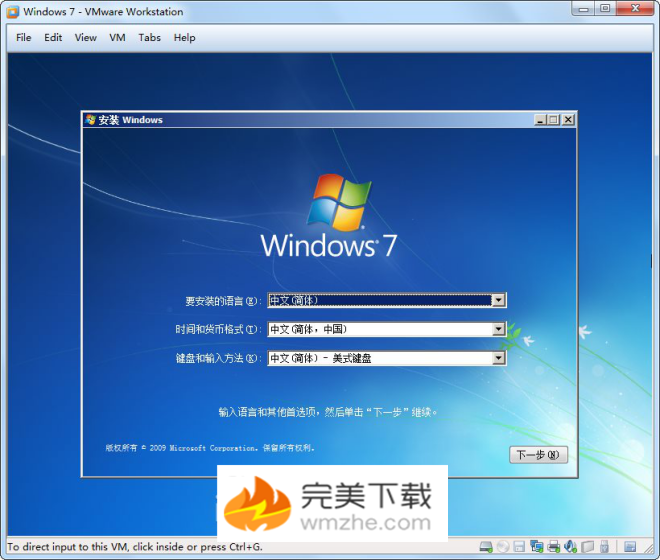The height and width of the screenshot is (560, 660).
Task: Expand the 时间和货币格式 dropdown arrow
Action: (498, 329)
